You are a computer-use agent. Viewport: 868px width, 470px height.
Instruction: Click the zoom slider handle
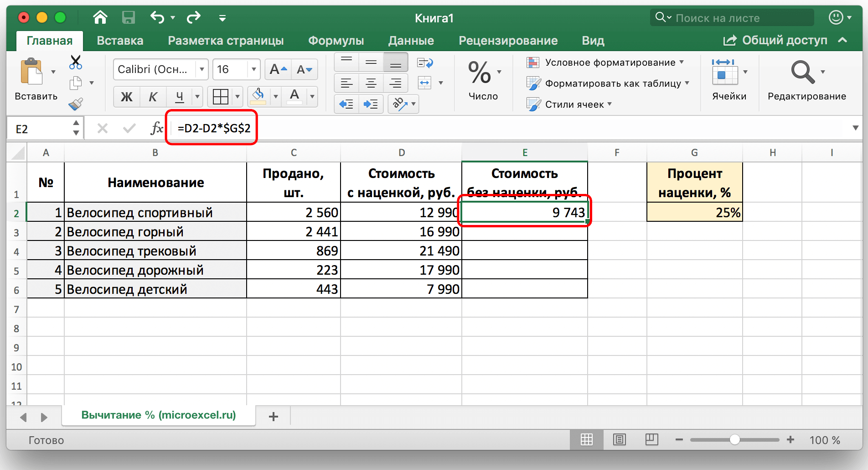point(734,440)
